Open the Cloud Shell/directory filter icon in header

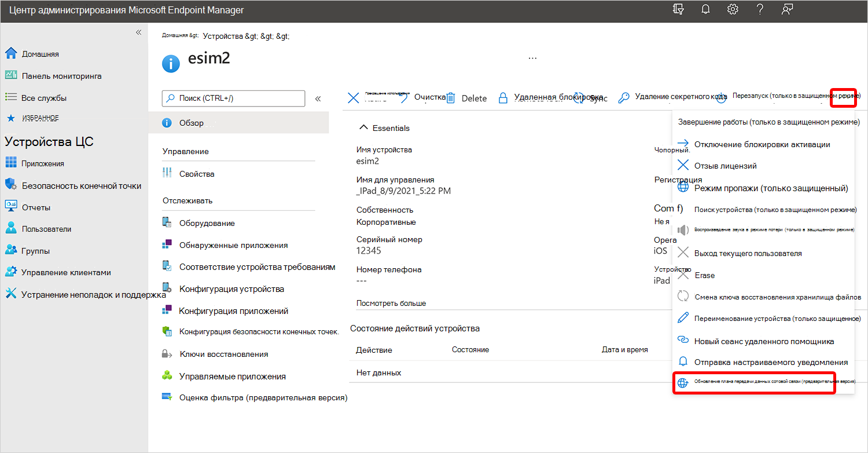(x=679, y=9)
